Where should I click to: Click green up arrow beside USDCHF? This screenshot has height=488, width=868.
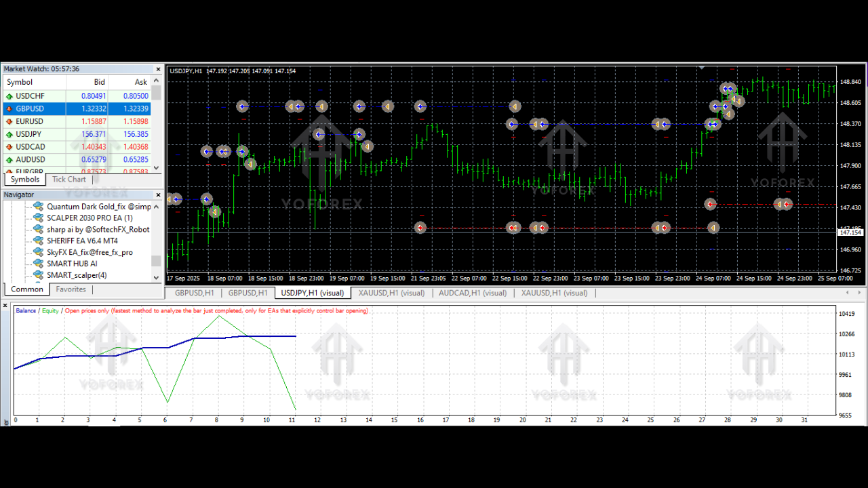tap(8, 96)
